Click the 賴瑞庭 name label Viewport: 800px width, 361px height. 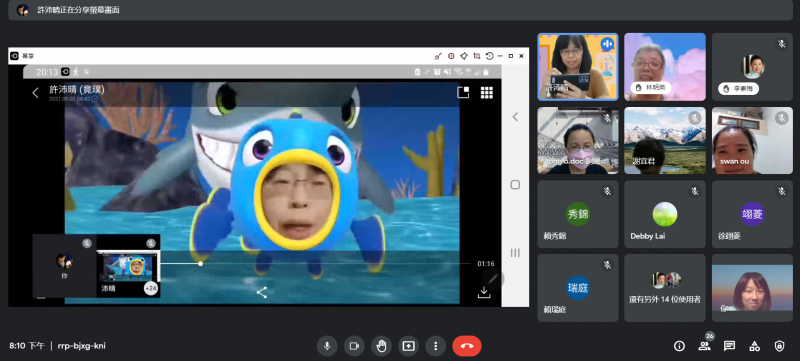pyautogui.click(x=555, y=310)
